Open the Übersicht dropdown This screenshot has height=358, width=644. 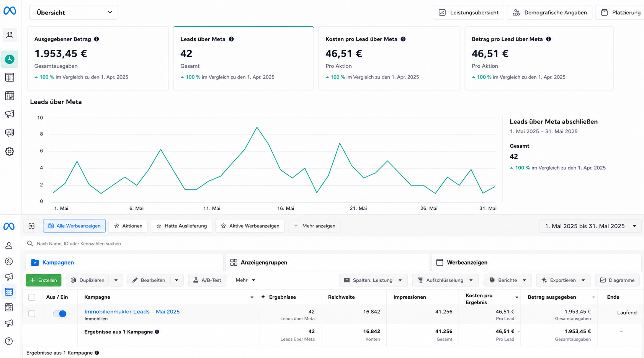click(x=74, y=12)
